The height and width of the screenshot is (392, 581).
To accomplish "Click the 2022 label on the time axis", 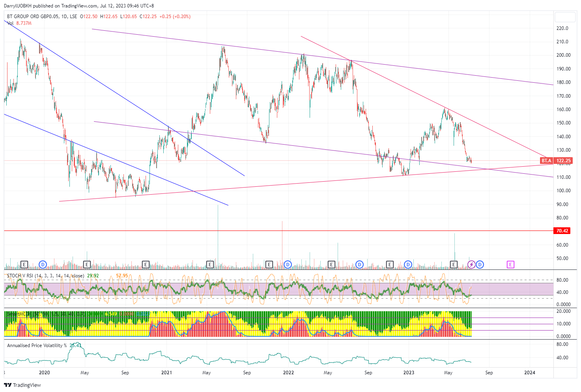I will coord(288,373).
